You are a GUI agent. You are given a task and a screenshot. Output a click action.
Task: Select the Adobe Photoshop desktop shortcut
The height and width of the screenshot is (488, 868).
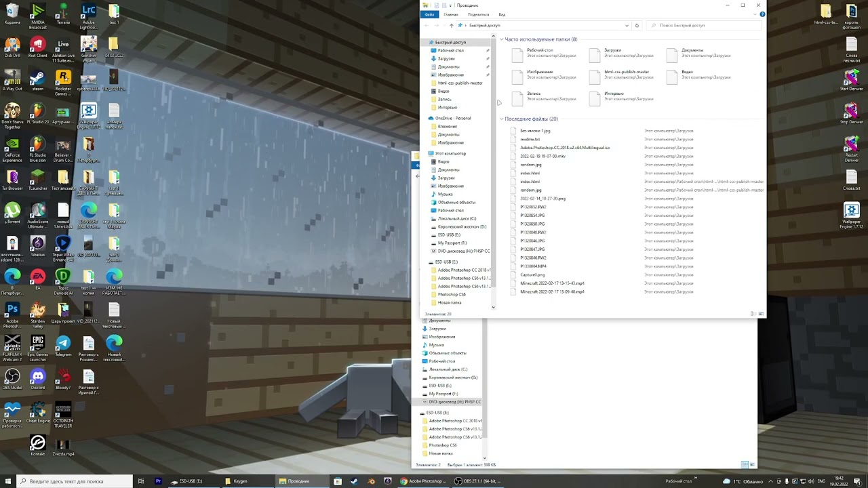pos(12,316)
